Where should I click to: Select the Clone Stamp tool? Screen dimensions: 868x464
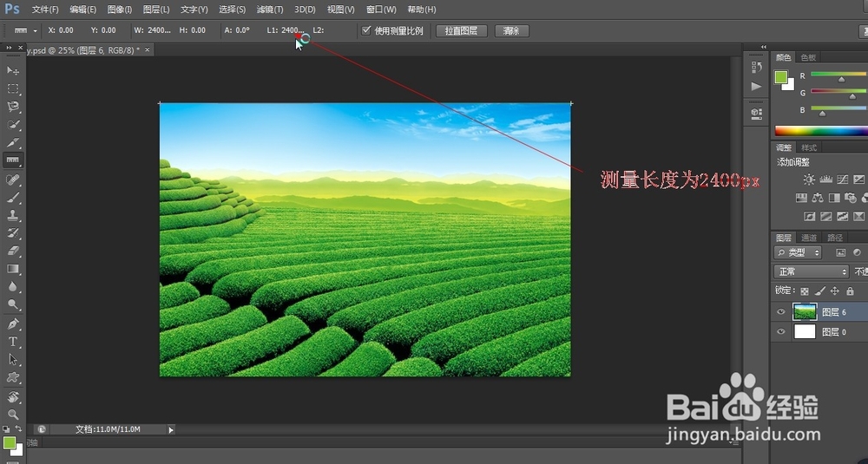pos(13,215)
